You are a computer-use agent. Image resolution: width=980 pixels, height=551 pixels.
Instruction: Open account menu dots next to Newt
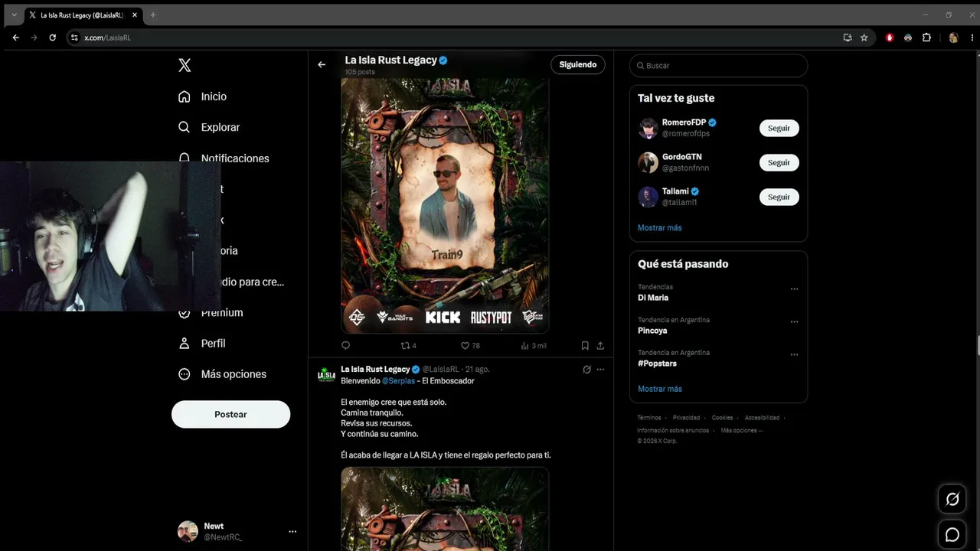[x=292, y=531]
